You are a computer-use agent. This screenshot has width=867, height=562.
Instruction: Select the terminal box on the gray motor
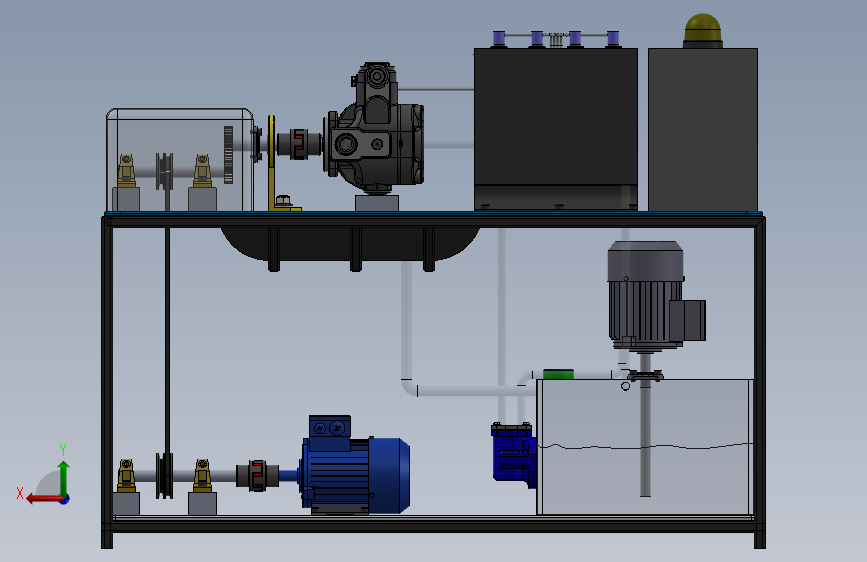point(687,320)
